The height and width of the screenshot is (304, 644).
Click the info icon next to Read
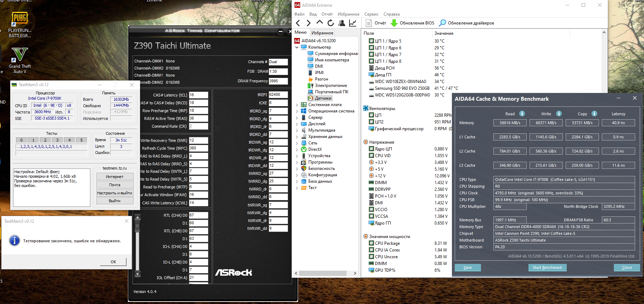tap(522, 114)
